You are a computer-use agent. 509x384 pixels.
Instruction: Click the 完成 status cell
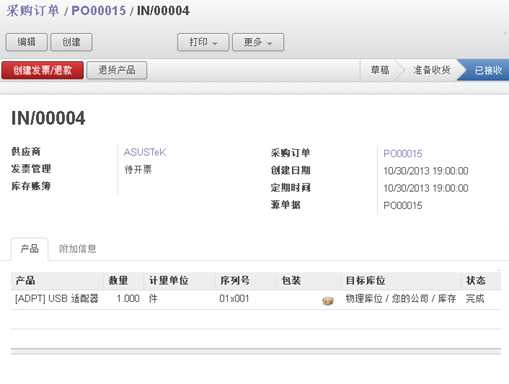tap(475, 299)
